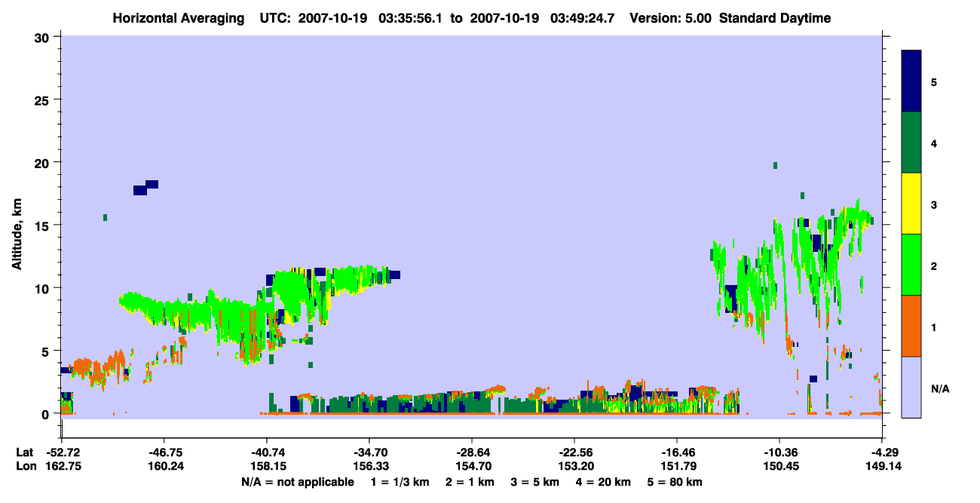Click longitude value 158.15

pos(268,466)
